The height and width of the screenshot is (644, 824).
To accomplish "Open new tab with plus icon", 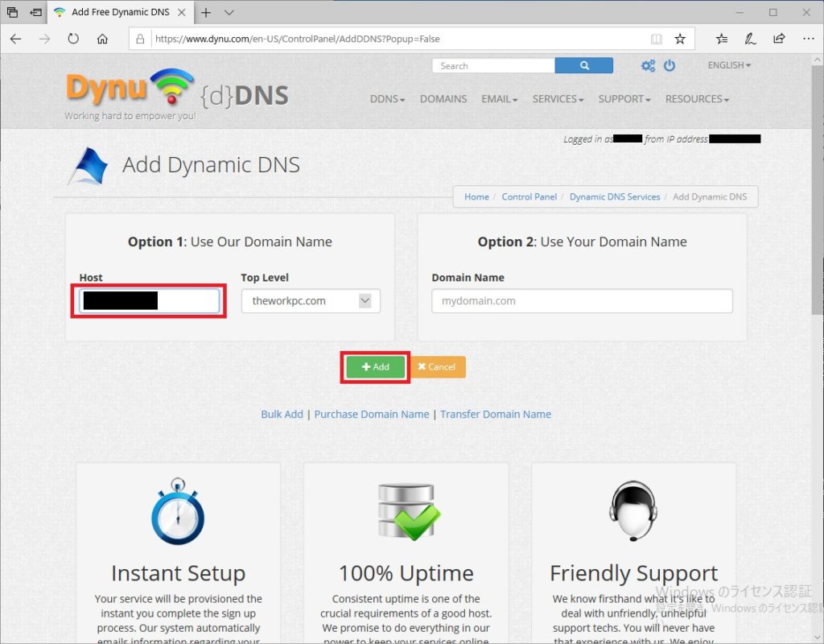I will [206, 12].
